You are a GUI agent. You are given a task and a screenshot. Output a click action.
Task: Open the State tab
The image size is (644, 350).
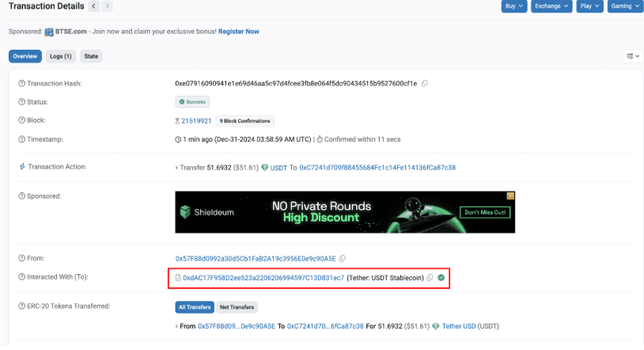point(92,56)
